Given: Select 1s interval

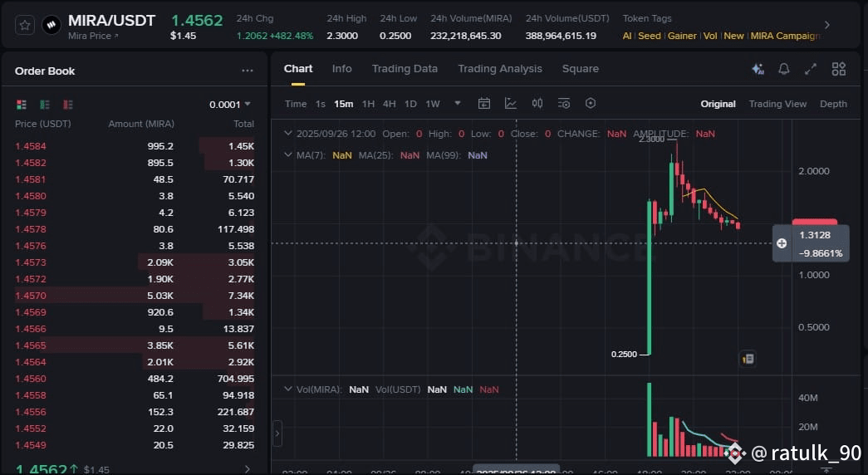Looking at the screenshot, I should (321, 104).
